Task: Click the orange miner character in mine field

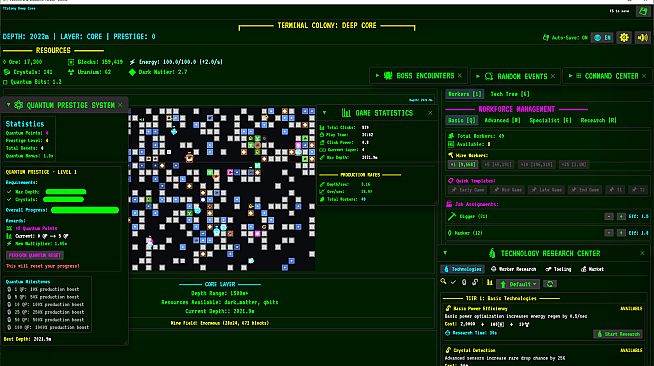Action: pyautogui.click(x=189, y=158)
